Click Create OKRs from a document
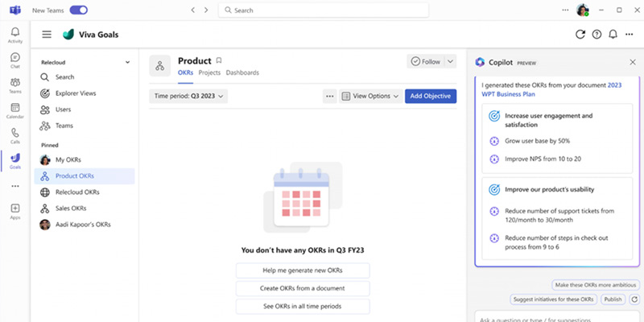The image size is (644, 322). click(x=303, y=288)
